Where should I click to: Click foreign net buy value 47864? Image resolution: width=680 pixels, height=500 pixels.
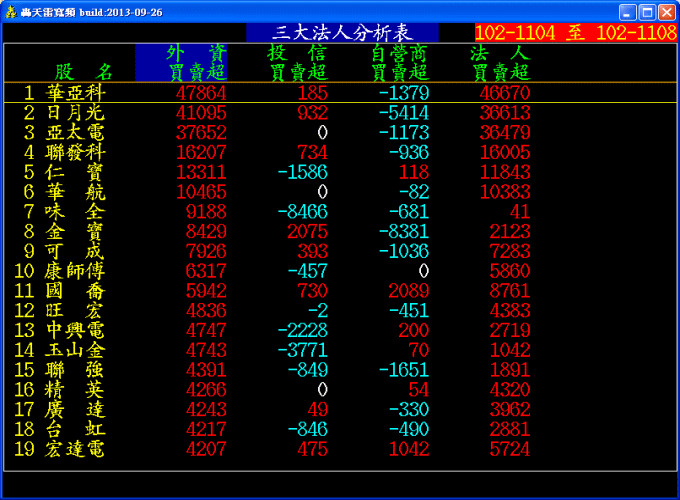point(201,93)
